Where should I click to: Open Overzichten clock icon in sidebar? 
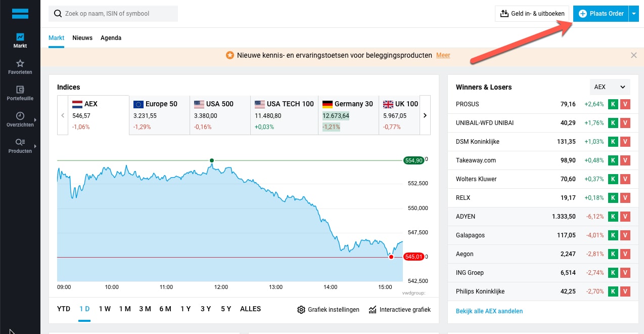pos(20,116)
